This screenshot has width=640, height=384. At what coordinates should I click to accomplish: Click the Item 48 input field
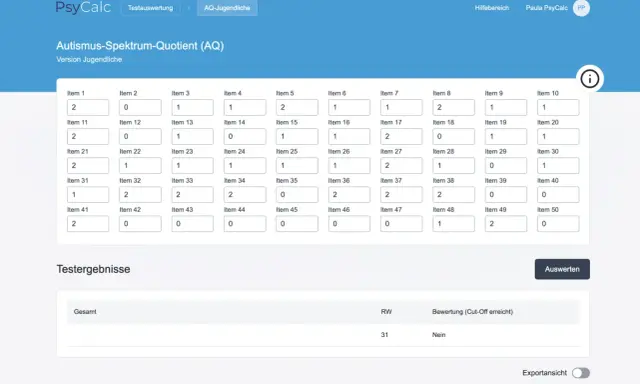pyautogui.click(x=454, y=224)
